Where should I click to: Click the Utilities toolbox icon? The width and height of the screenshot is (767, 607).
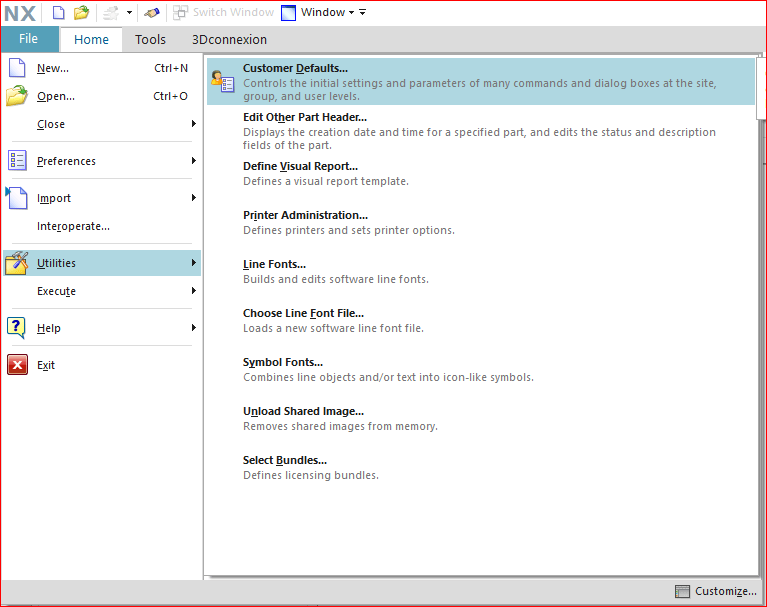[17, 263]
